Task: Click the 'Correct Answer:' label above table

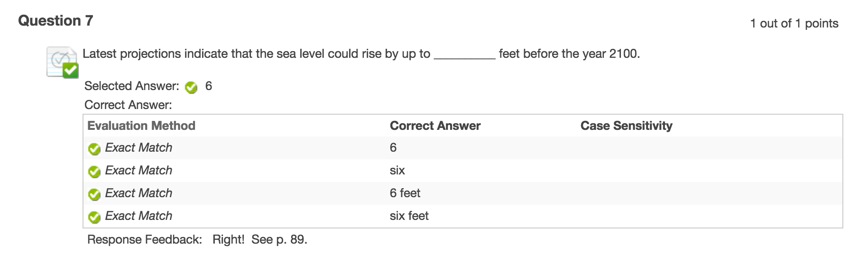Action: click(128, 105)
